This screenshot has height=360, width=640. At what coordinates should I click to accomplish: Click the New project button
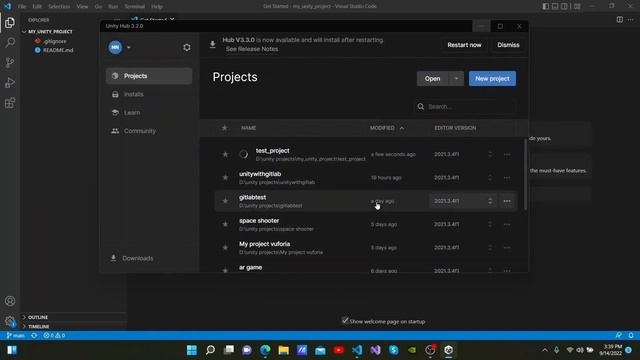pos(492,78)
